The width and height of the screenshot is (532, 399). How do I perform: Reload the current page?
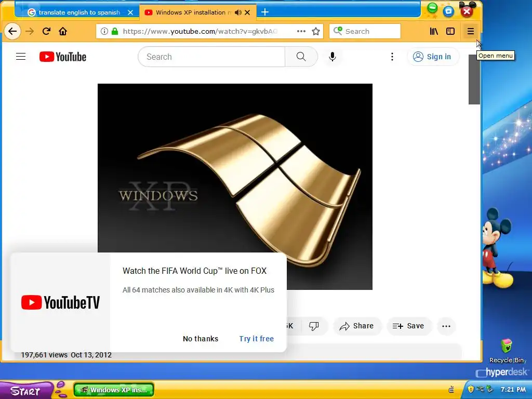click(46, 32)
